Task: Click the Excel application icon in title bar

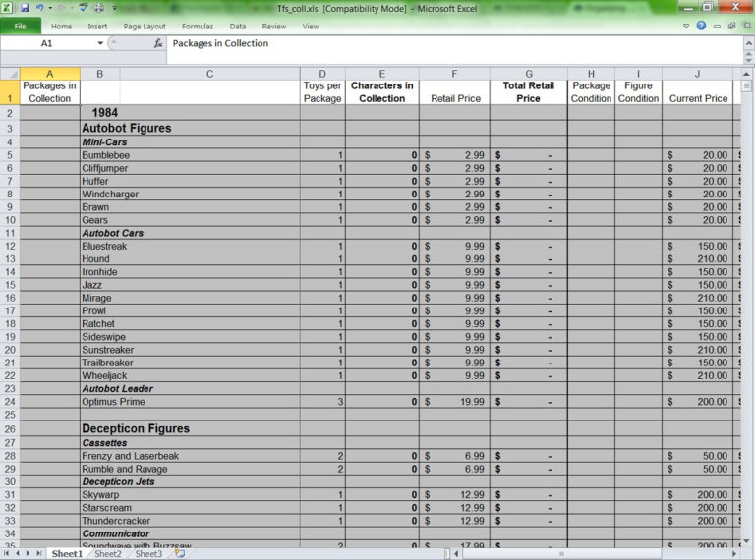Action: click(x=7, y=7)
